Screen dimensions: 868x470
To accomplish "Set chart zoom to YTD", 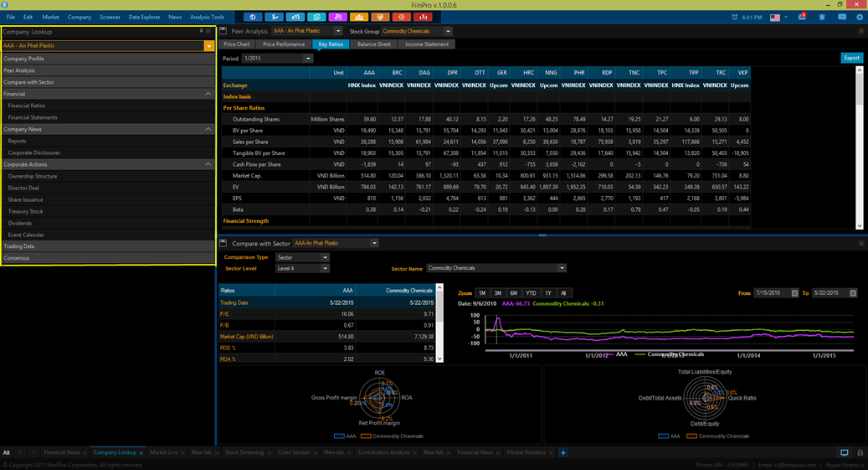I will pyautogui.click(x=531, y=292).
